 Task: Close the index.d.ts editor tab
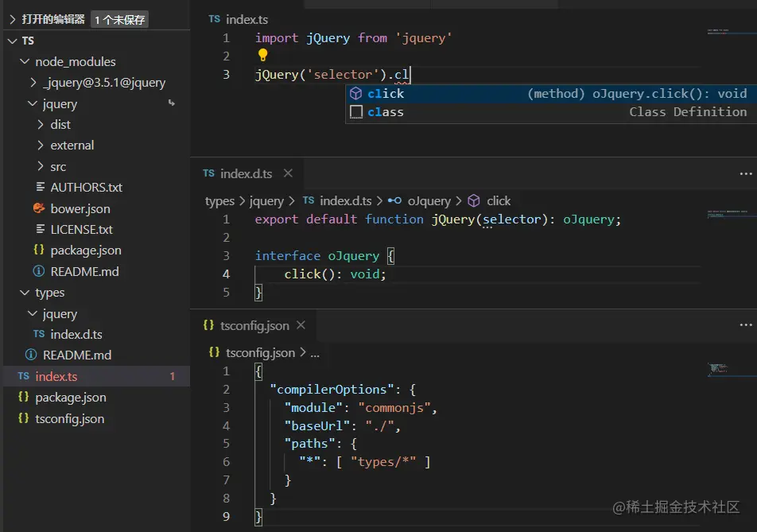pyautogui.click(x=288, y=173)
